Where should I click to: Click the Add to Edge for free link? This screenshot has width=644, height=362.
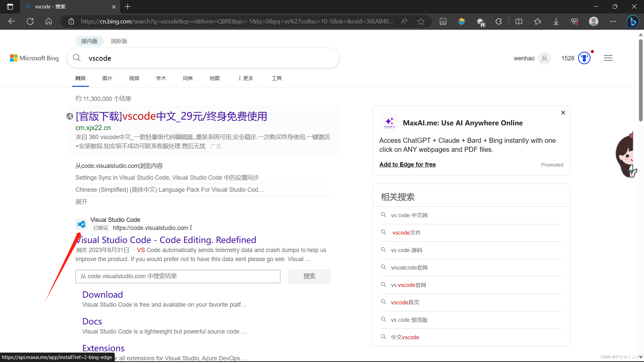tap(407, 164)
